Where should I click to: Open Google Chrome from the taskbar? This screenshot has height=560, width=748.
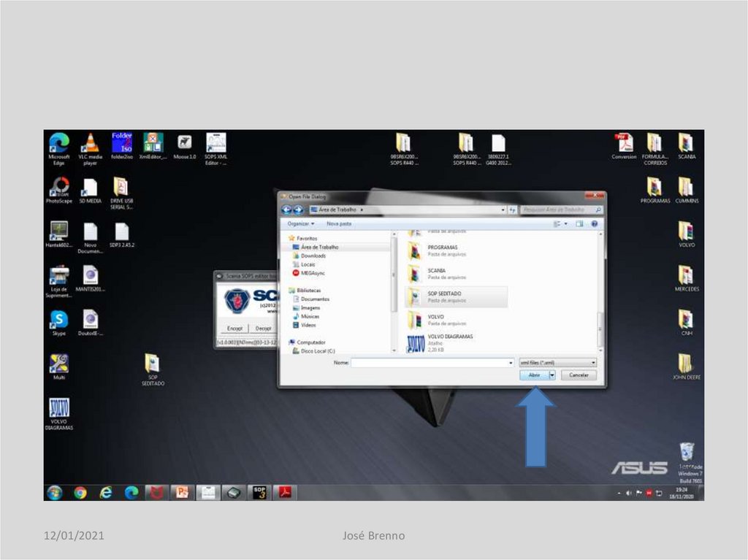pos(80,492)
